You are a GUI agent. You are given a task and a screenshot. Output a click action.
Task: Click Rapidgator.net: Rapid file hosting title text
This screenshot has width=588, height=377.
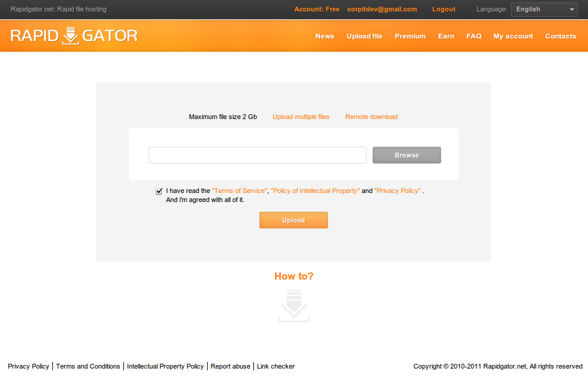58,10
